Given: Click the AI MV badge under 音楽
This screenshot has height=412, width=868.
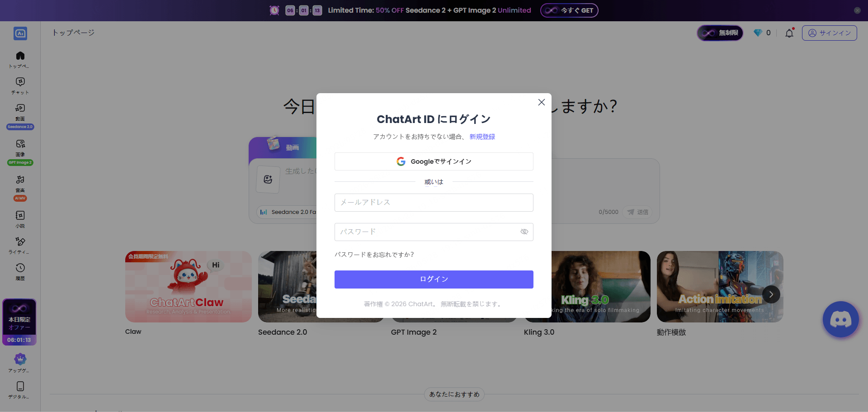Looking at the screenshot, I should coord(20,198).
